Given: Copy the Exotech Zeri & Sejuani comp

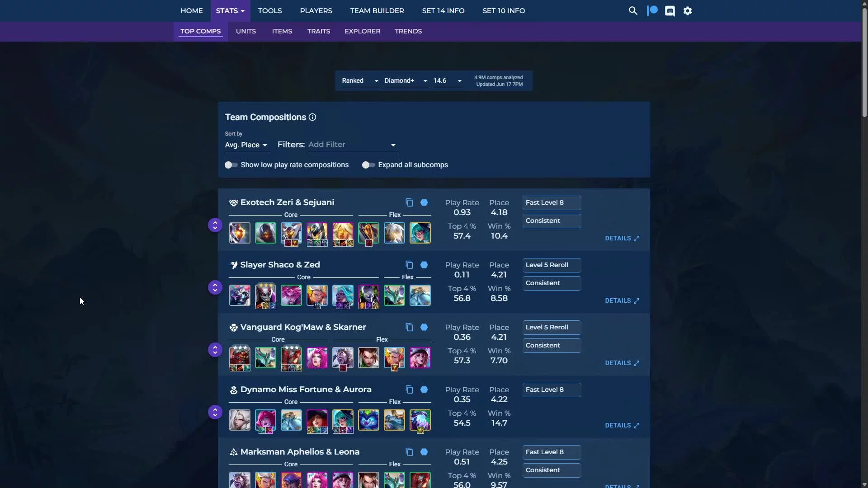Looking at the screenshot, I should (409, 202).
